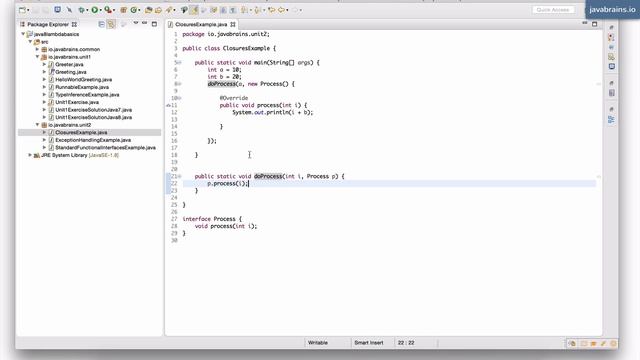Select the ClosuresExample.java editor tab
Viewport: 640px width, 360px height.
[x=201, y=24]
